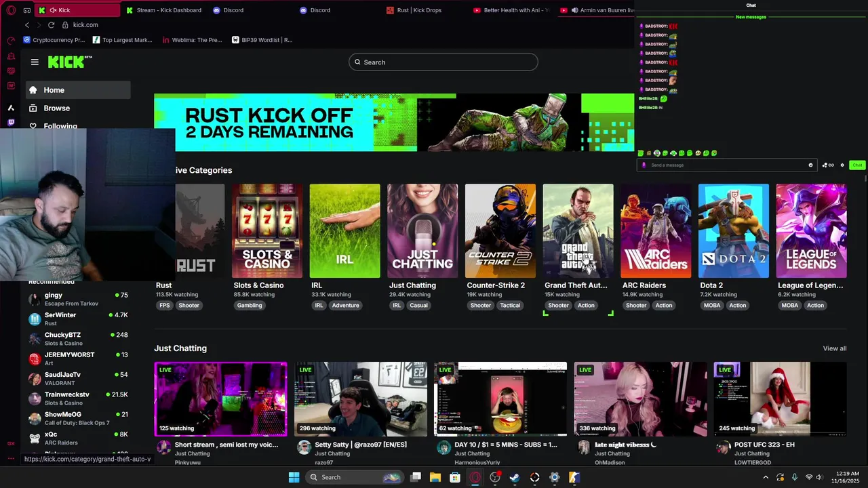Click the MOBA tag under Dota 2

click(x=712, y=306)
